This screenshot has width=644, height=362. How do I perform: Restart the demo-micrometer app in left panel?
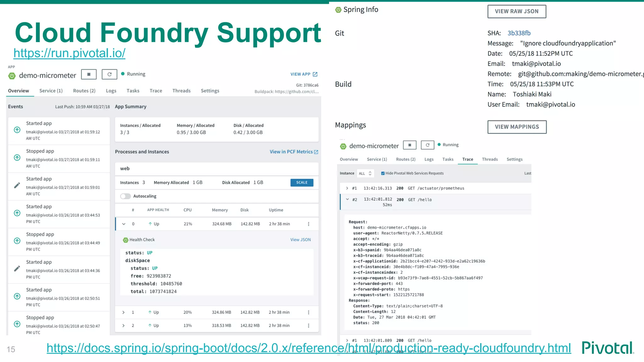click(x=109, y=74)
